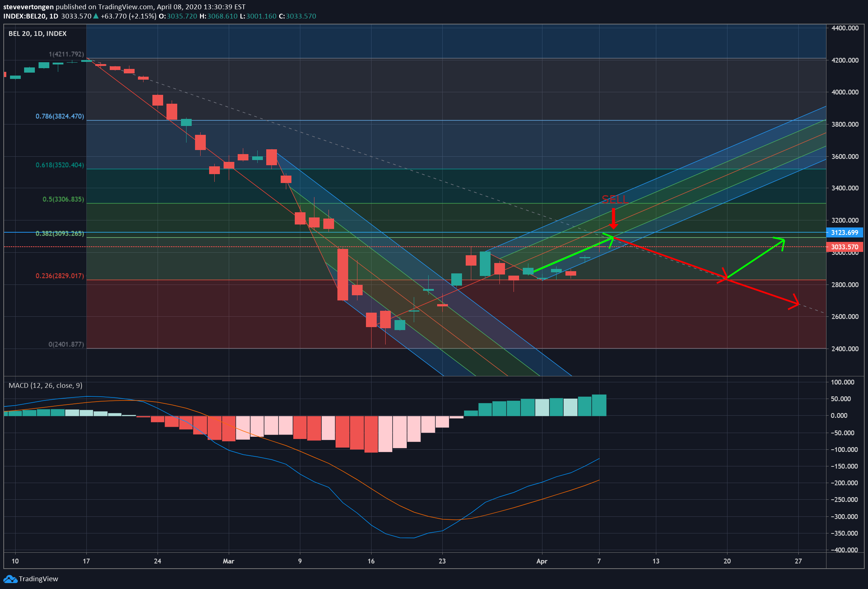Open the MACD (12, 26, close, 9) legend
The width and height of the screenshot is (868, 589).
pos(45,386)
